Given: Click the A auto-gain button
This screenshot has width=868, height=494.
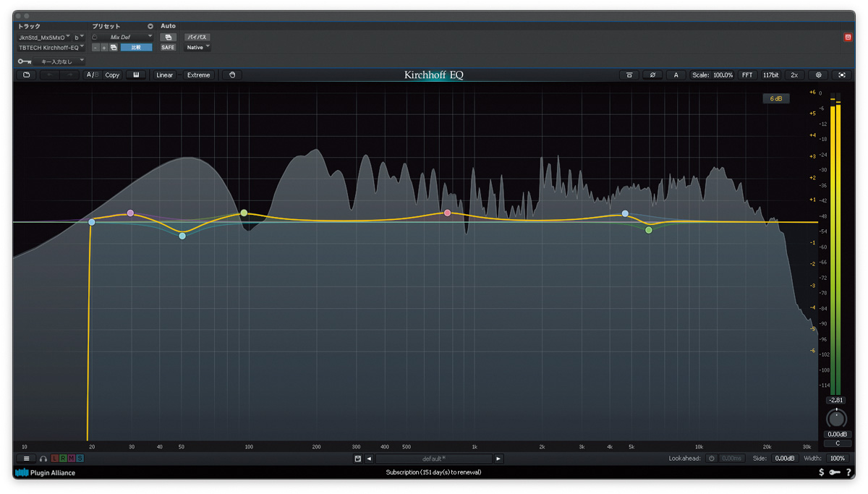Looking at the screenshot, I should (676, 75).
